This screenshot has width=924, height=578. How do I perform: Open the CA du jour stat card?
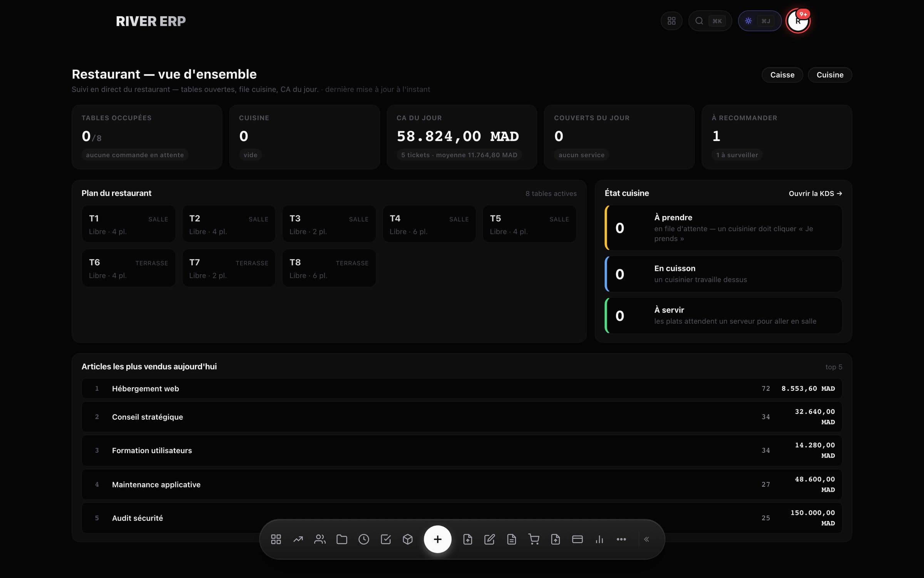[462, 137]
